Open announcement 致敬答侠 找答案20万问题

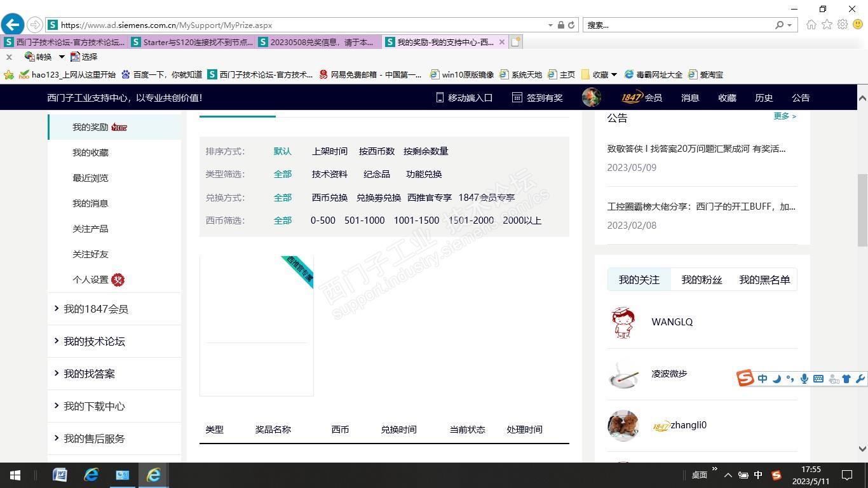pos(696,149)
